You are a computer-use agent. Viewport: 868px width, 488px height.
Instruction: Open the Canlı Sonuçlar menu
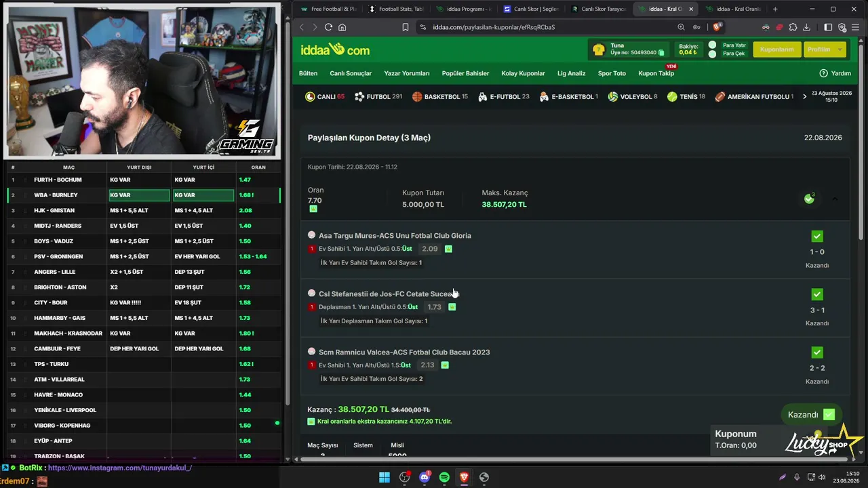pos(351,73)
